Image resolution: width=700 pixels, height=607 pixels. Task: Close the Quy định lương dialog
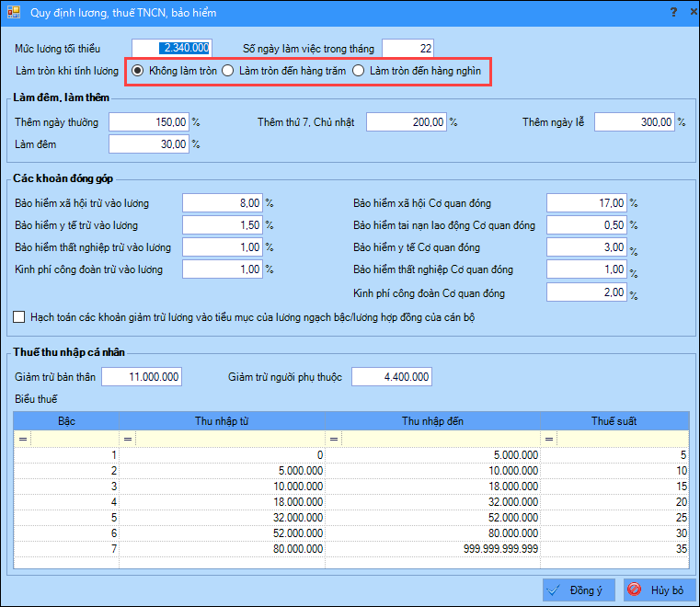(x=694, y=12)
